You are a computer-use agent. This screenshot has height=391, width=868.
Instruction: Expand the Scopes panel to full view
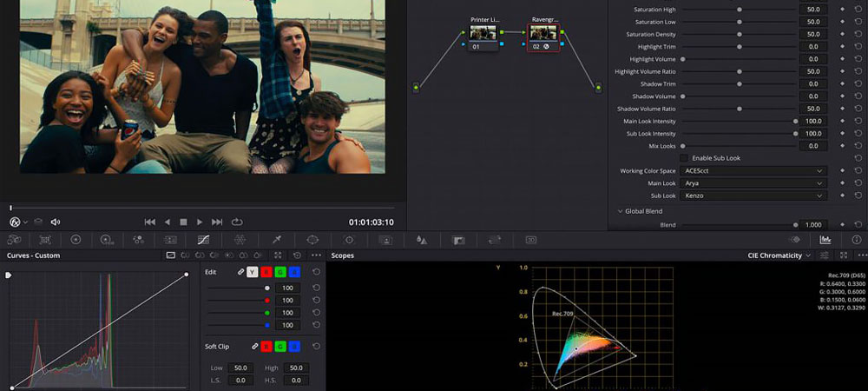pyautogui.click(x=844, y=255)
